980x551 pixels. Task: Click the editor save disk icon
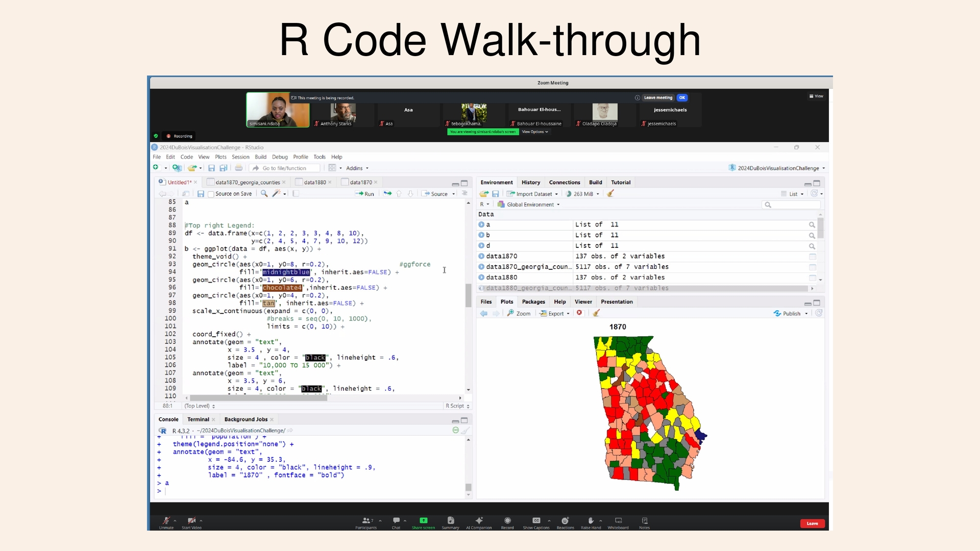[201, 194]
